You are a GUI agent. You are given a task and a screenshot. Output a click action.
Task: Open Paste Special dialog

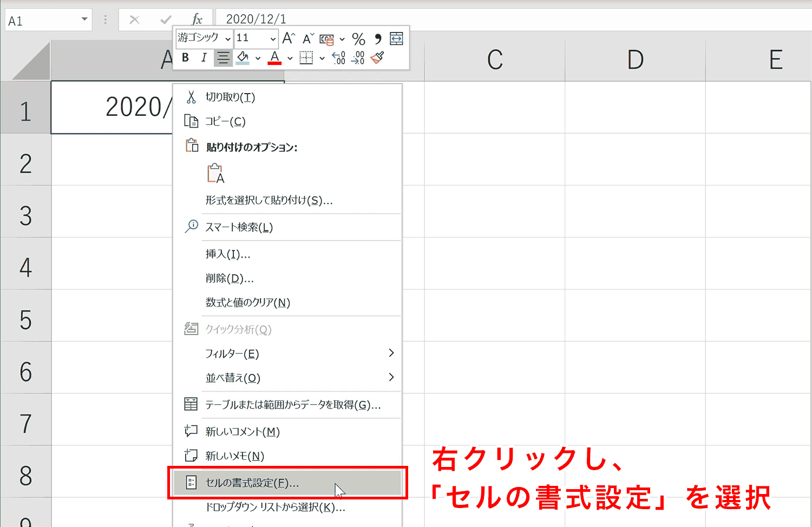(287, 200)
